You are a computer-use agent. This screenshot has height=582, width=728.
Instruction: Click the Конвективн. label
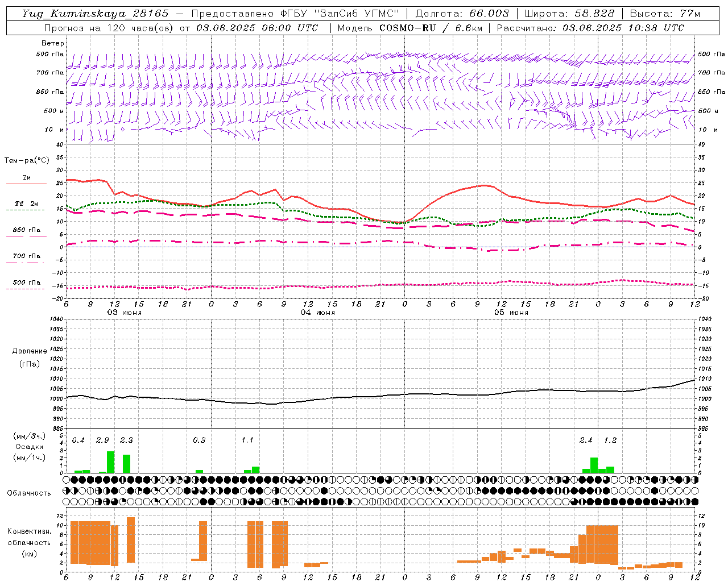point(30,531)
